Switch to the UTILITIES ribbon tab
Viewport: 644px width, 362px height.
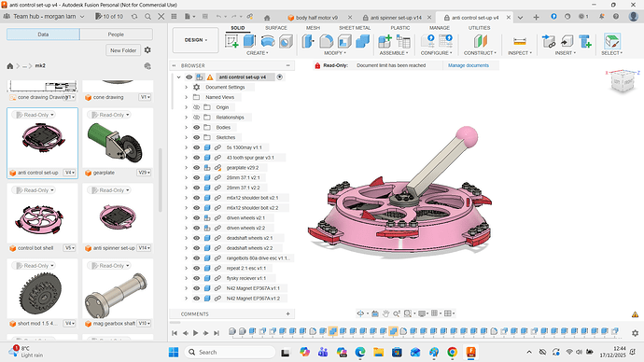click(479, 28)
